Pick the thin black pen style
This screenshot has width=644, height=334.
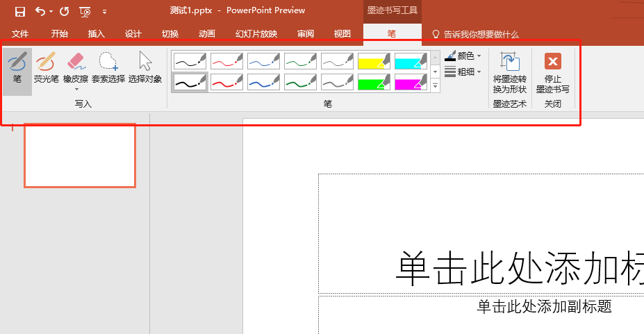[190, 61]
